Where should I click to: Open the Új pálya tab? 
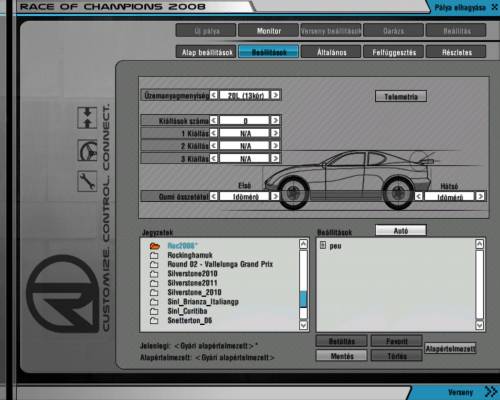pyautogui.click(x=206, y=31)
